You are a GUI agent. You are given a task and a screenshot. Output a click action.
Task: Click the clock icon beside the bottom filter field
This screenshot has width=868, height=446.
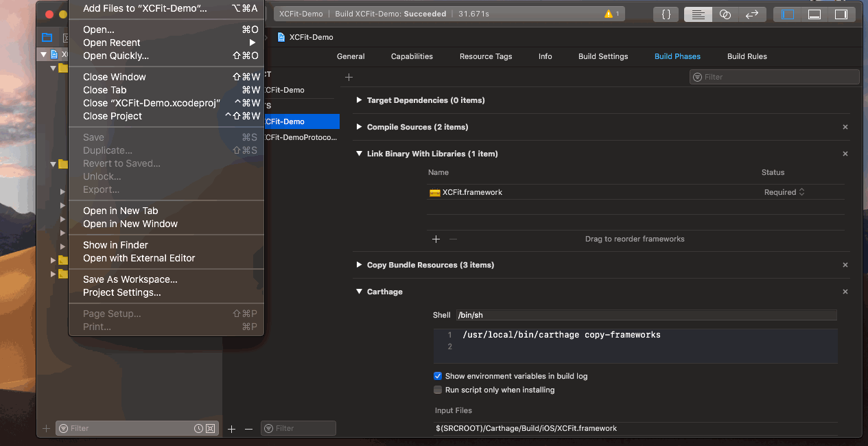(198, 427)
